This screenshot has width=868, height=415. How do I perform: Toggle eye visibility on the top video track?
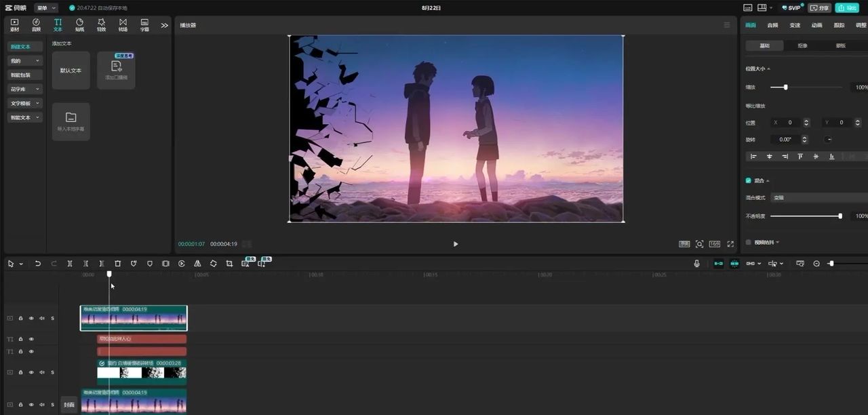click(x=31, y=318)
